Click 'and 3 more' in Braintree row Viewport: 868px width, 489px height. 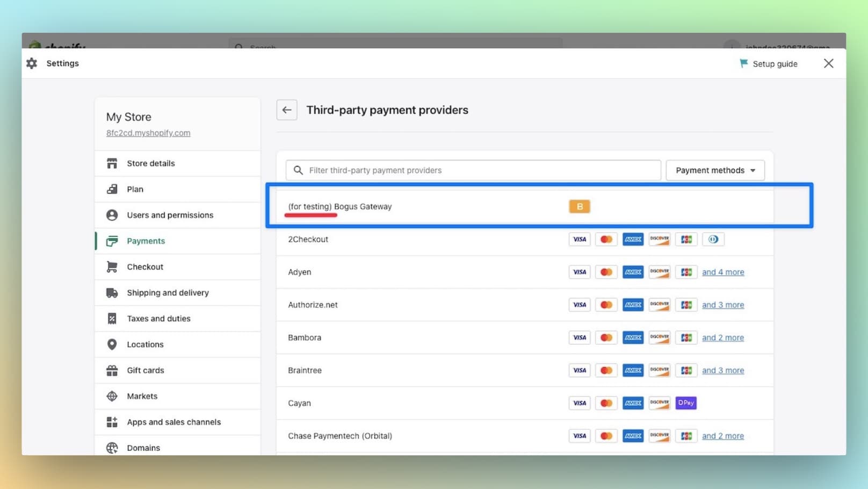tap(723, 370)
